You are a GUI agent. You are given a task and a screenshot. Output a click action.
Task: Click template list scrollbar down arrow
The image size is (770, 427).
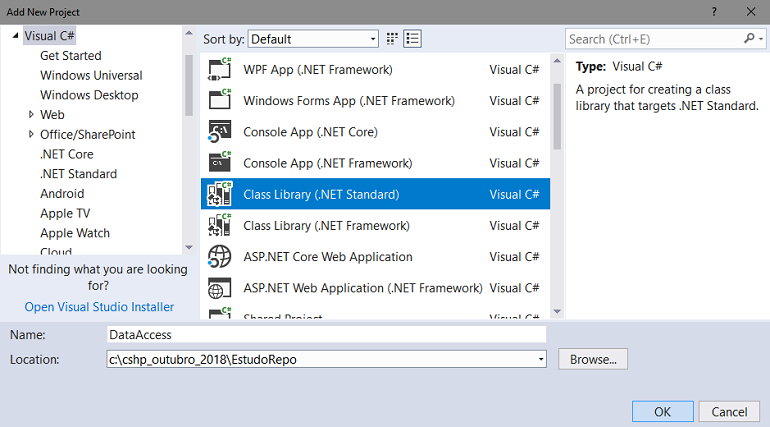pyautogui.click(x=557, y=311)
